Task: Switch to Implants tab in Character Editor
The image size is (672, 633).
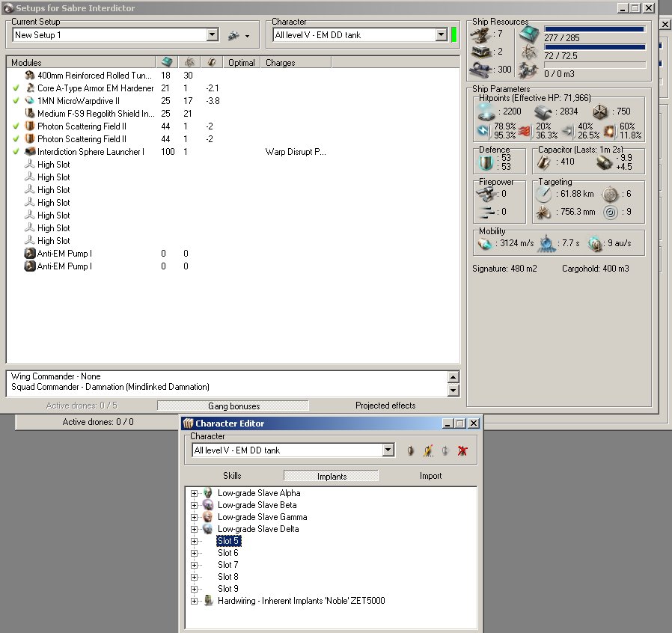Action: click(332, 476)
